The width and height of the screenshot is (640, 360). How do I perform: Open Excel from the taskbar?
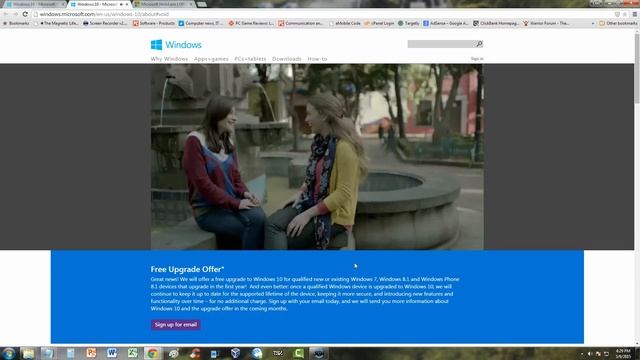pyautogui.click(x=133, y=353)
